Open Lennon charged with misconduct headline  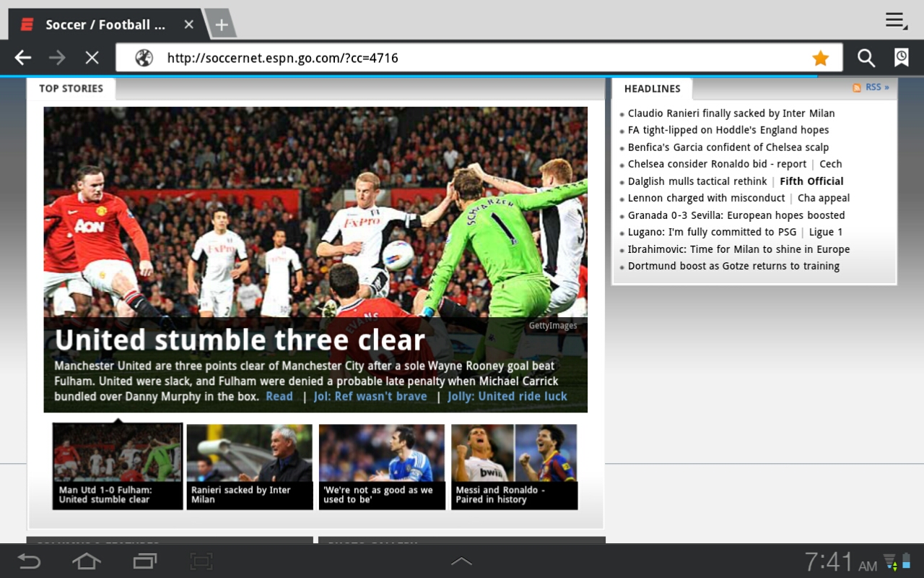[707, 198]
